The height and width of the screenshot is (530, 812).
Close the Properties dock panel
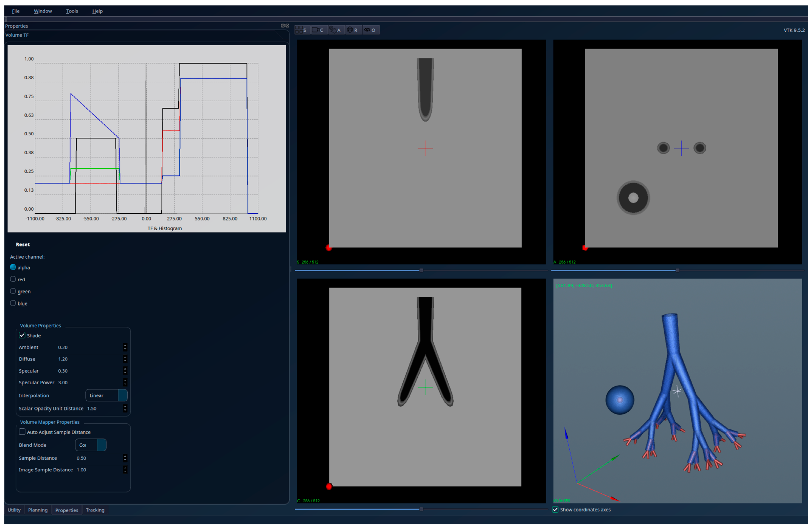[287, 26]
